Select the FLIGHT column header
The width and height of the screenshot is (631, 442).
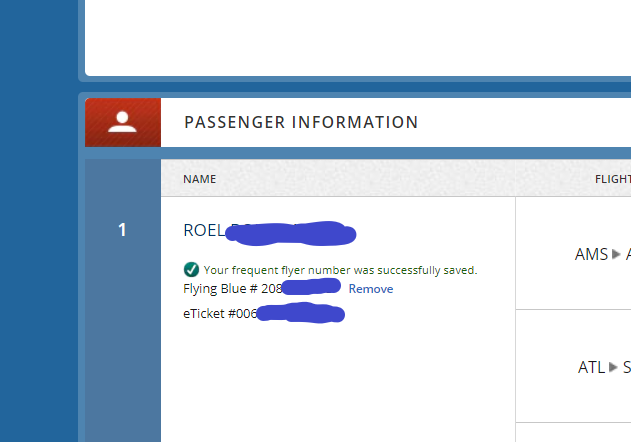tap(612, 179)
